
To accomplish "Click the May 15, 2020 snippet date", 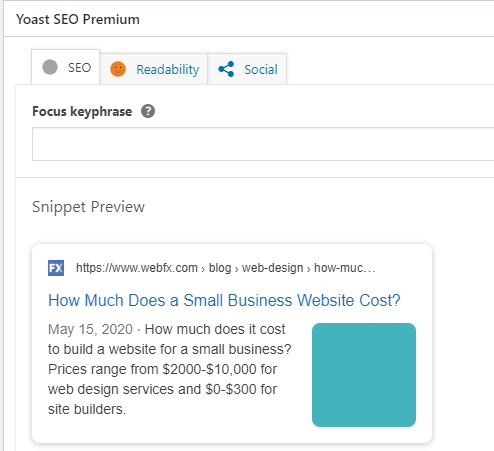I will click(x=90, y=329).
